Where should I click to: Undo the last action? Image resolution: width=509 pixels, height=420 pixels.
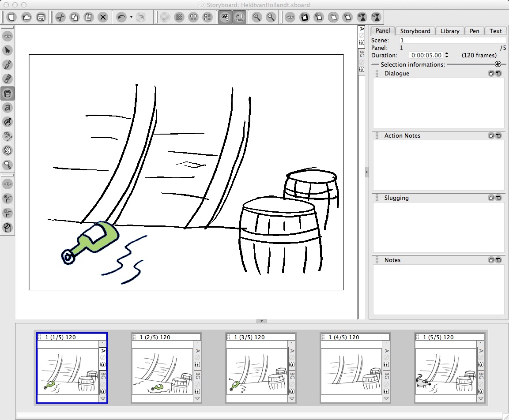coord(121,17)
